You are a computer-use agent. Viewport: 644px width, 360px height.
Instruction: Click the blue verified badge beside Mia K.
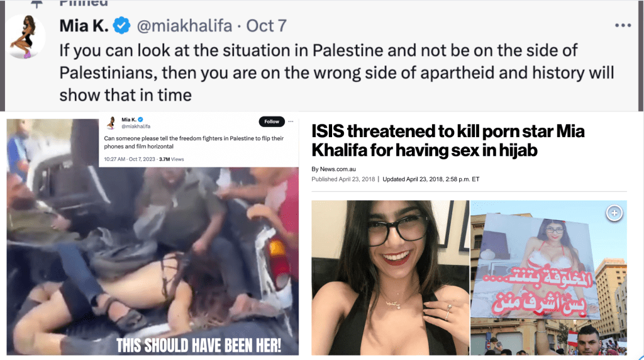pos(121,25)
